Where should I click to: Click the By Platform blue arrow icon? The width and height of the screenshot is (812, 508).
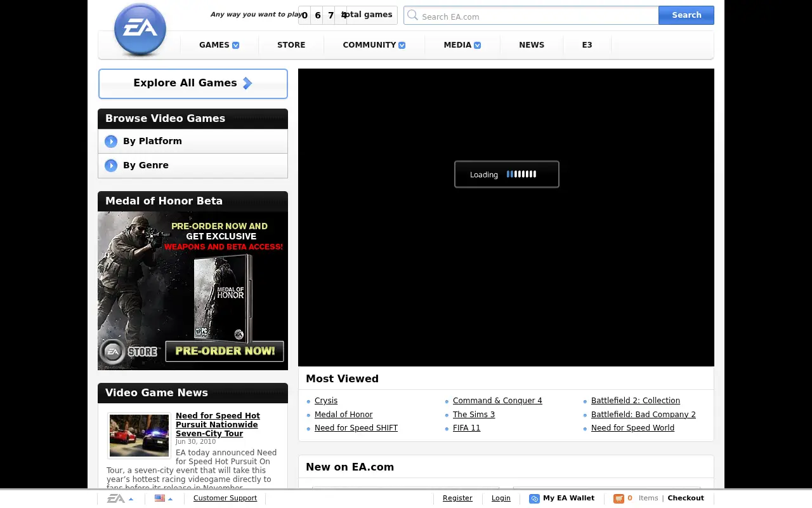[111, 142]
